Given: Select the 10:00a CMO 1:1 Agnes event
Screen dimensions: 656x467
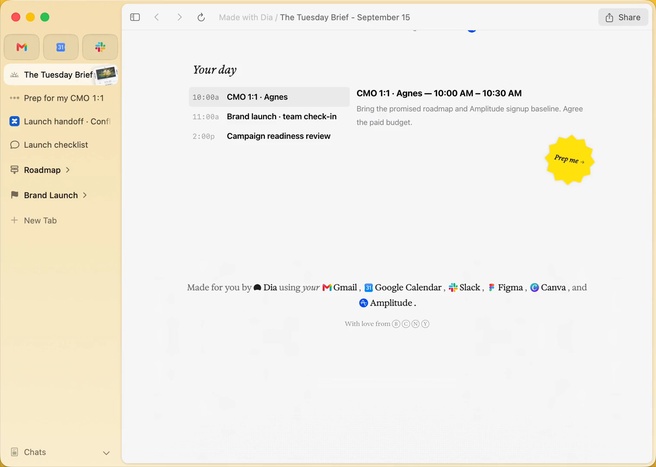Looking at the screenshot, I should point(269,97).
